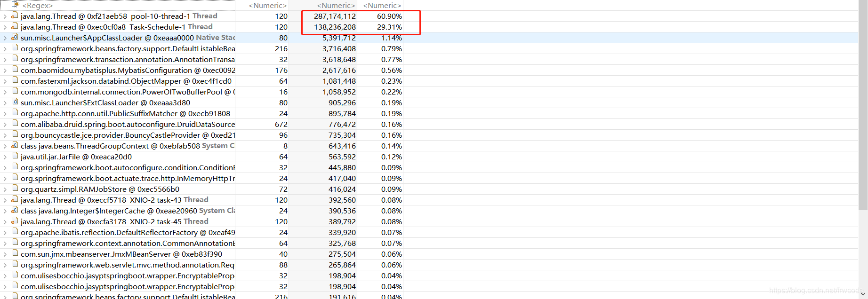Click the CommonAnnotationB object icon
Image resolution: width=868 pixels, height=299 pixels.
coord(15,243)
